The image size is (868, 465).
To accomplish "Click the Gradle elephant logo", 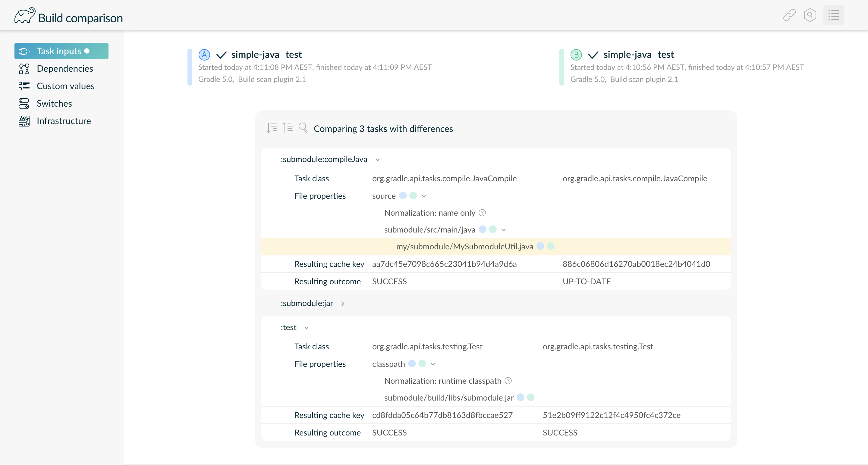I will coord(25,16).
